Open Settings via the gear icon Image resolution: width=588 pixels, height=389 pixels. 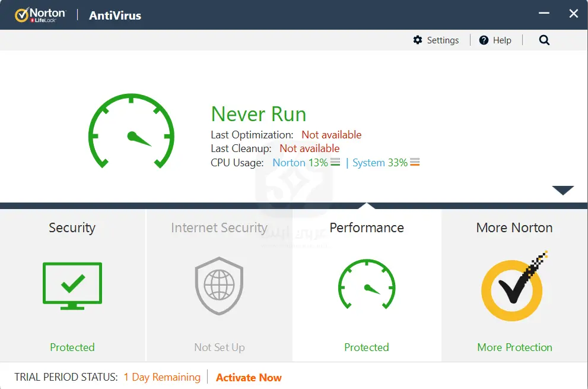click(x=418, y=40)
